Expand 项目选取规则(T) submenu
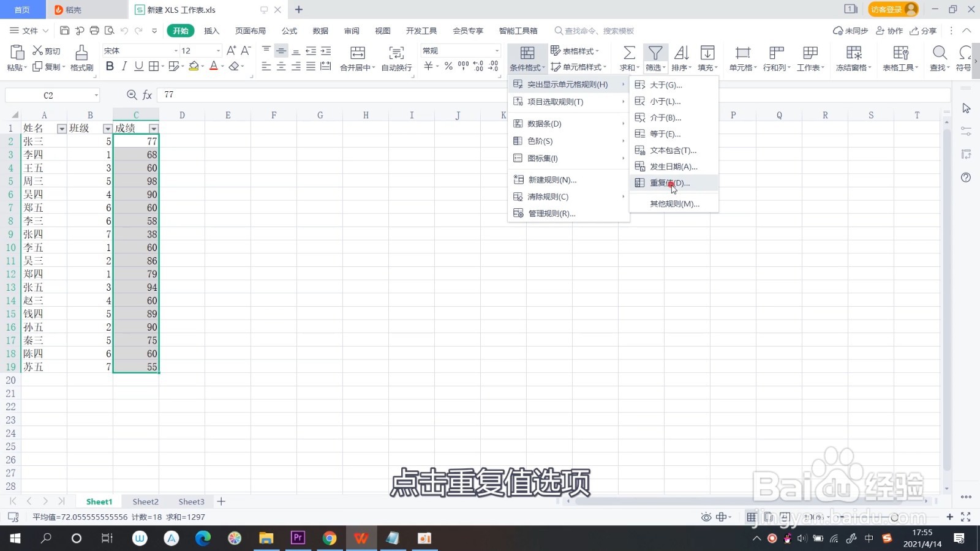980x551 pixels. tap(568, 102)
